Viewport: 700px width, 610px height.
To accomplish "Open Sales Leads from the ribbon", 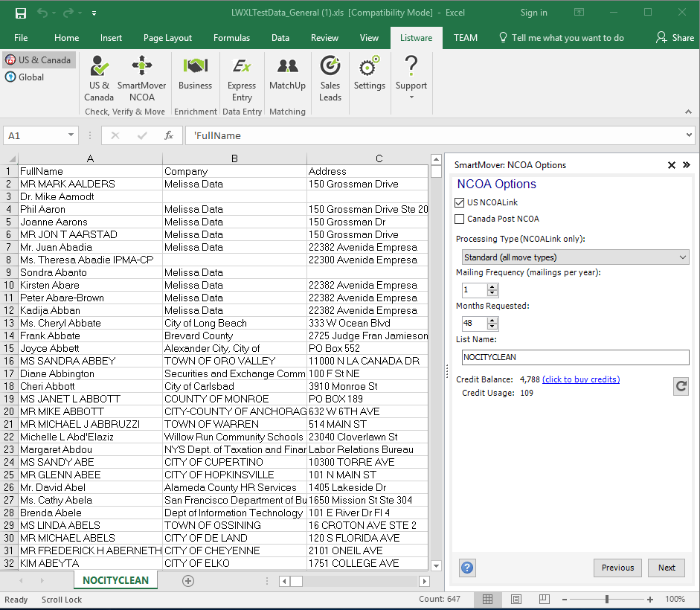I will [x=330, y=78].
